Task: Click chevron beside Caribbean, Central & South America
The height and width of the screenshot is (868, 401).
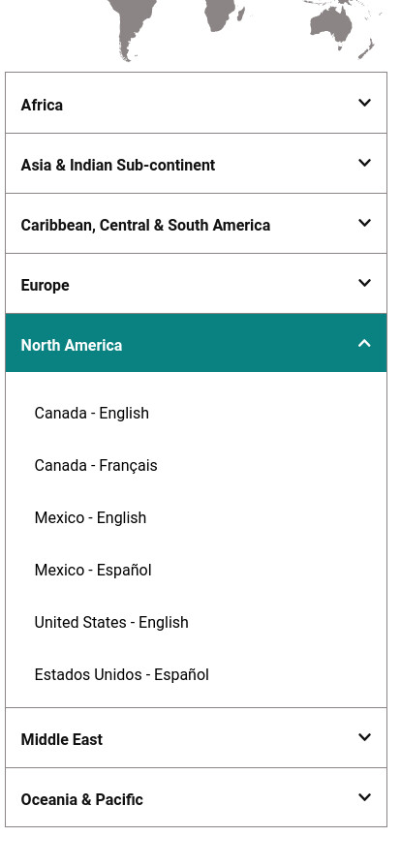Action: 364,223
